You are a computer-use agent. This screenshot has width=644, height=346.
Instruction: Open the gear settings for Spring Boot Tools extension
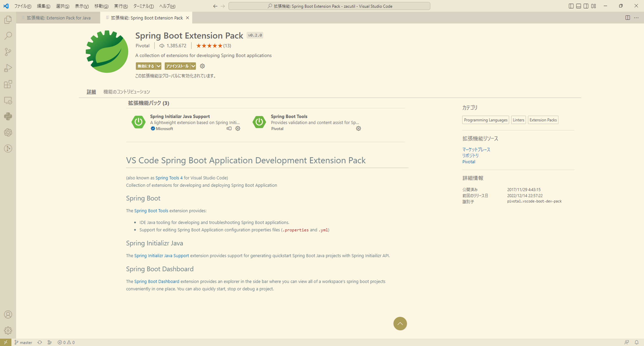pyautogui.click(x=358, y=128)
